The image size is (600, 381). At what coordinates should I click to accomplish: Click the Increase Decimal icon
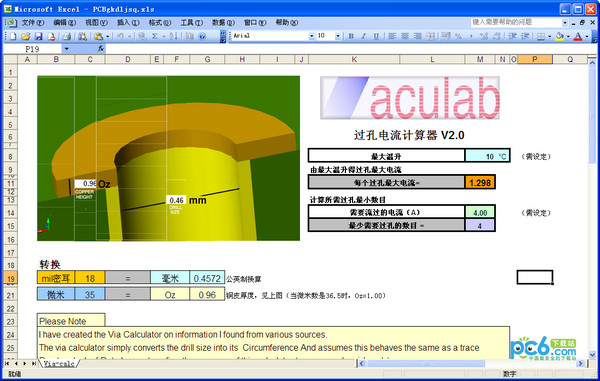point(484,36)
